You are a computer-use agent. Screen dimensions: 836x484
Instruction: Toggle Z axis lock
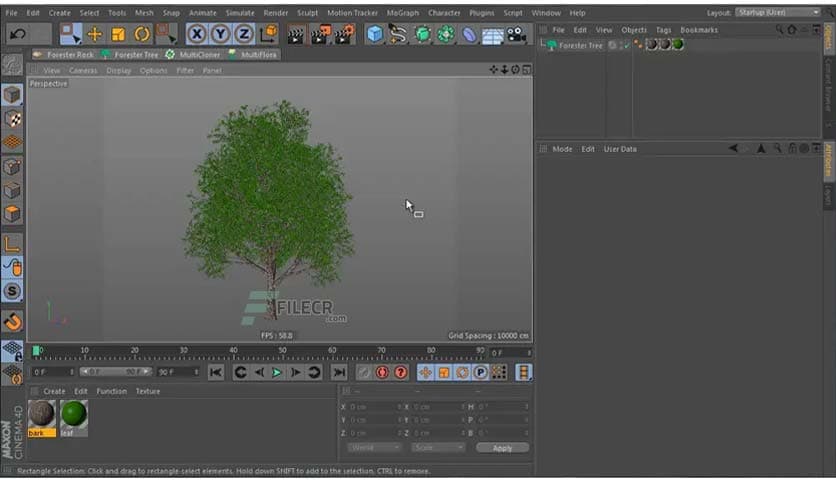(x=244, y=34)
